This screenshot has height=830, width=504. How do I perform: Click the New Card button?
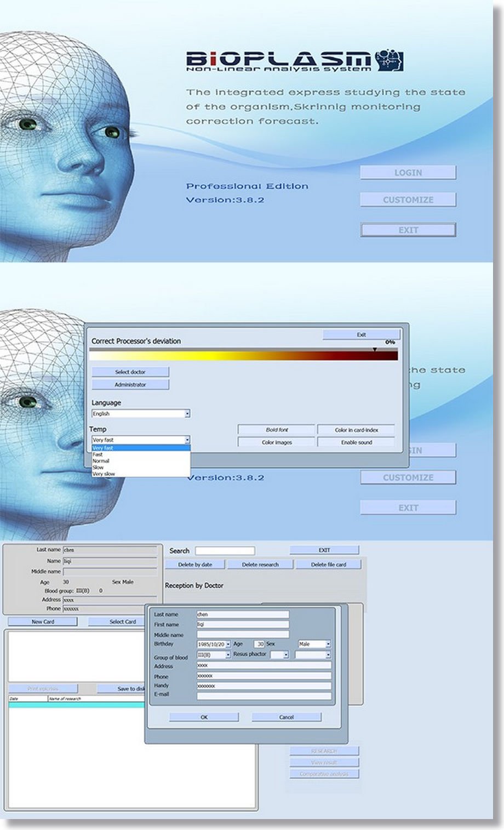43,622
